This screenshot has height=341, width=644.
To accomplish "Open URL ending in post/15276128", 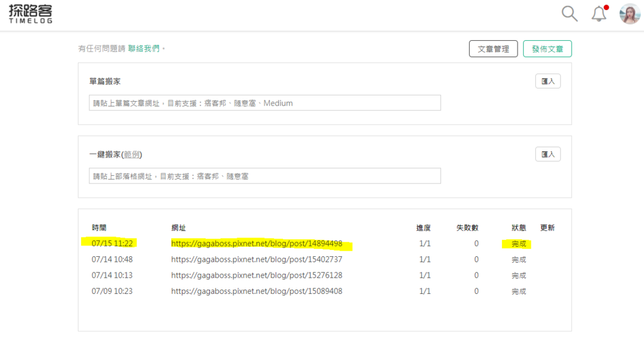I will (x=257, y=275).
